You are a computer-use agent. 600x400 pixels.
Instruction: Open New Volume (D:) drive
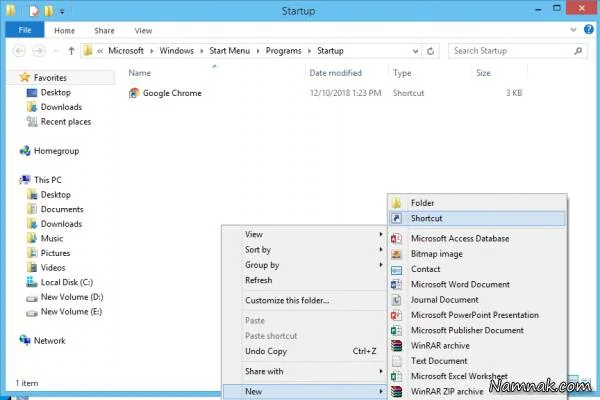point(72,297)
